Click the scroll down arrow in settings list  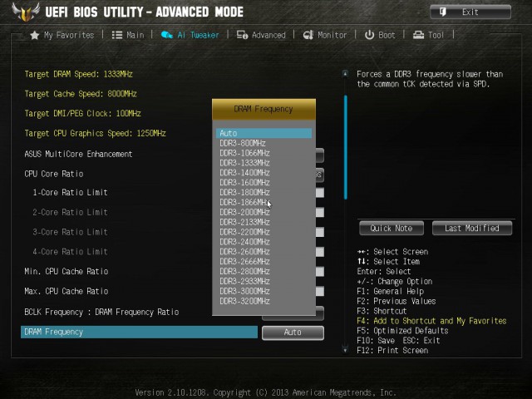(345, 350)
